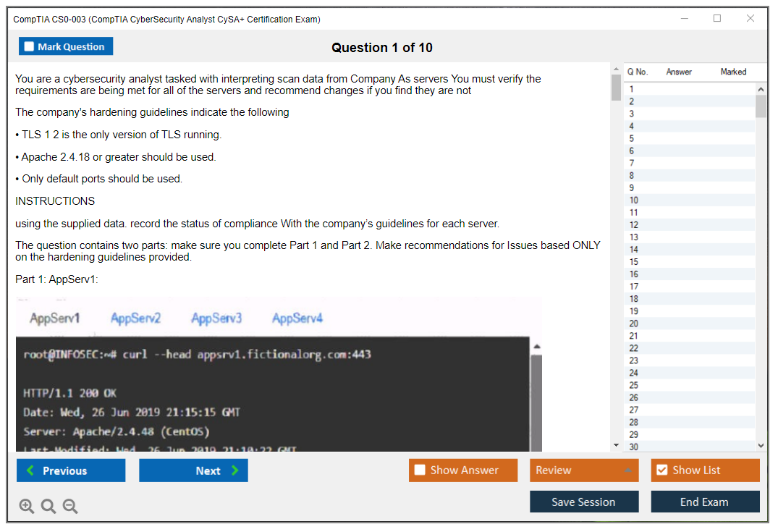Enable the Show Answer checkbox

pyautogui.click(x=420, y=470)
